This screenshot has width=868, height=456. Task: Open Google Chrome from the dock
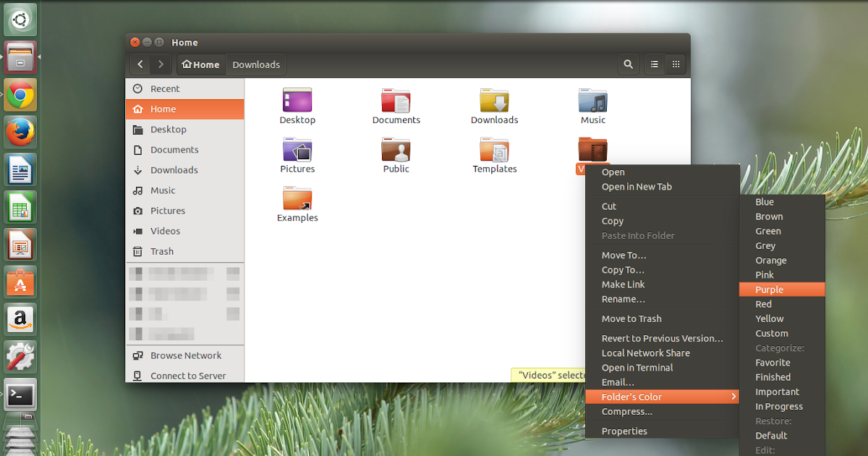[x=20, y=94]
